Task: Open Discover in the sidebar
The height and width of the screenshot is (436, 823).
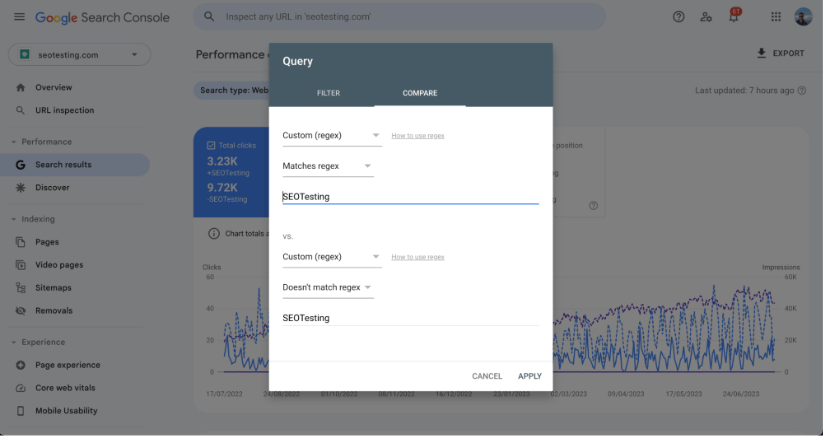Action: [x=52, y=187]
